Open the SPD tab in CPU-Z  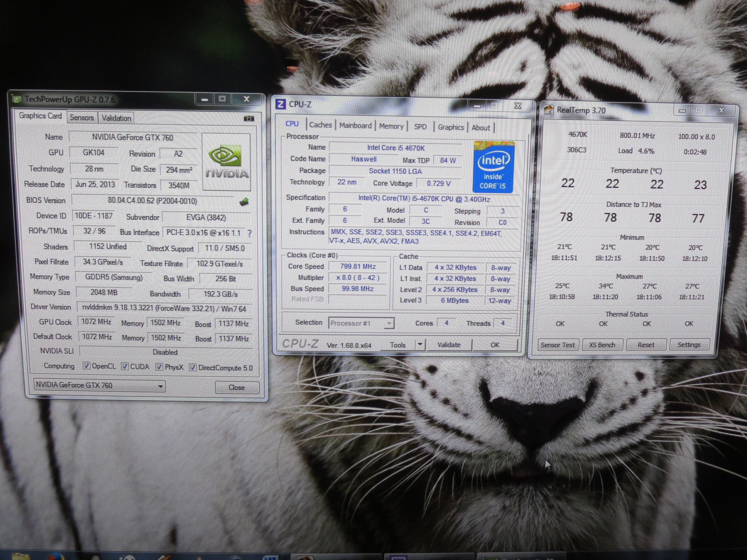420,127
